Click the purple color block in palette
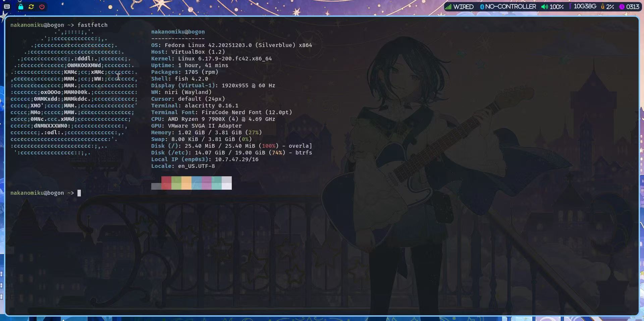This screenshot has height=321, width=644. pos(207,183)
